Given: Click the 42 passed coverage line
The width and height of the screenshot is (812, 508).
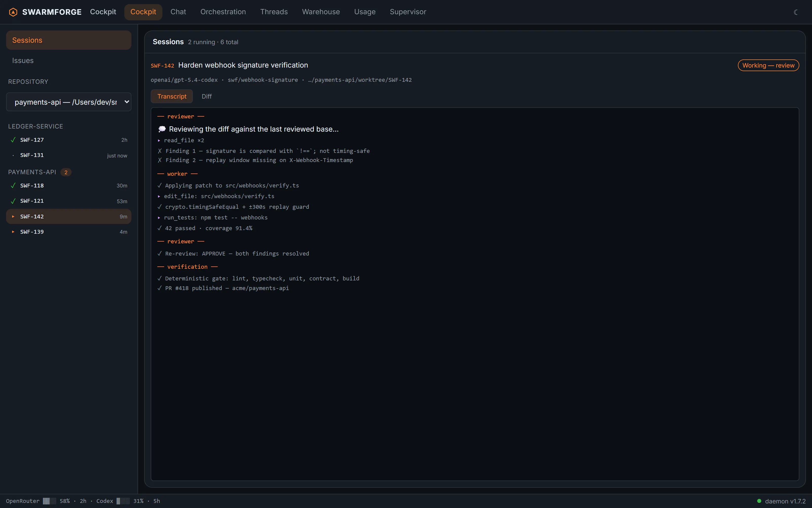Looking at the screenshot, I should 205,228.
